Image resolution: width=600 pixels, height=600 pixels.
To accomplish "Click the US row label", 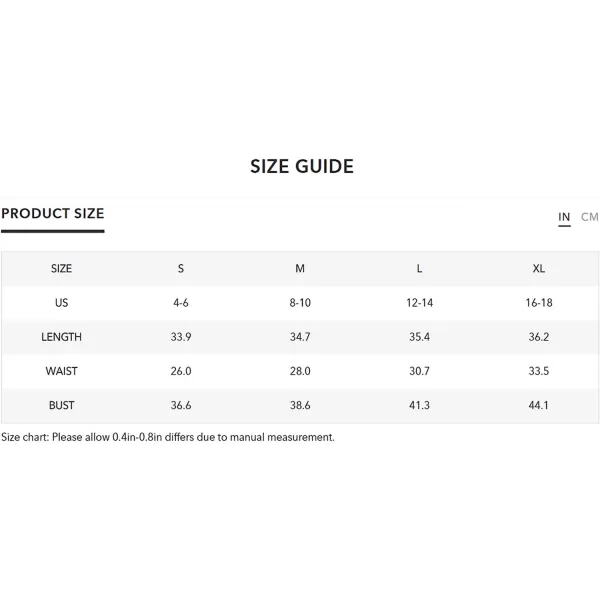I will tap(62, 303).
